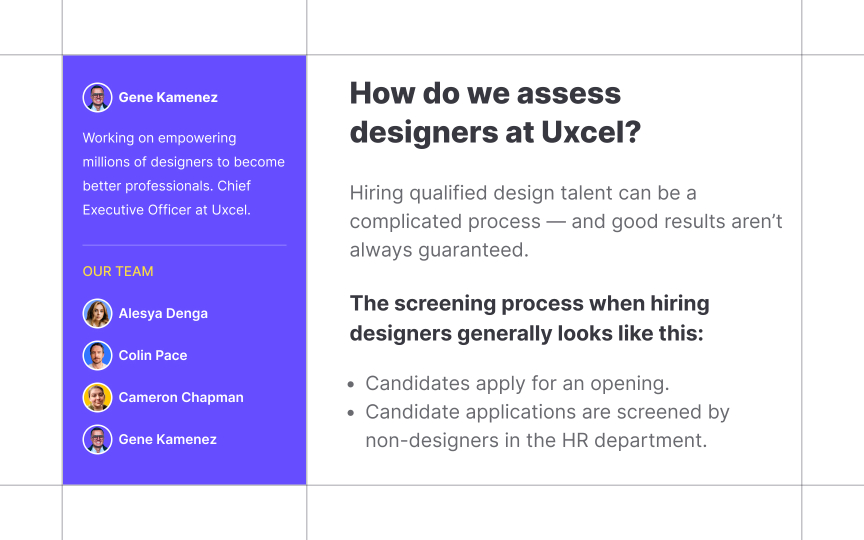
Task: Select the 'How do we assess designers' heading
Action: (x=495, y=112)
